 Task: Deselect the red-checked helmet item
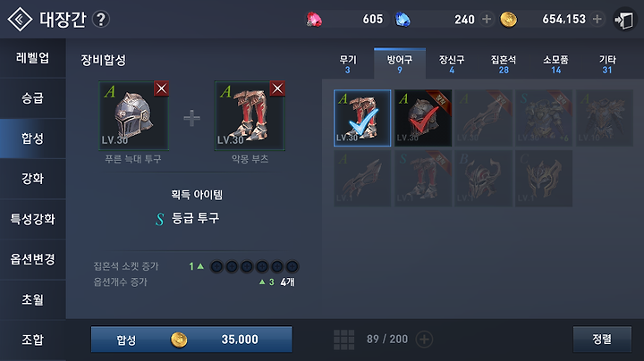423,118
